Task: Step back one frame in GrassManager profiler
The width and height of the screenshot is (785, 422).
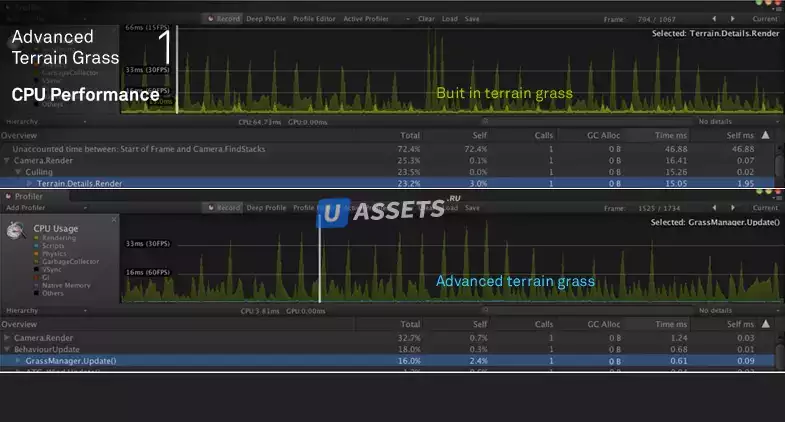Action: point(714,208)
